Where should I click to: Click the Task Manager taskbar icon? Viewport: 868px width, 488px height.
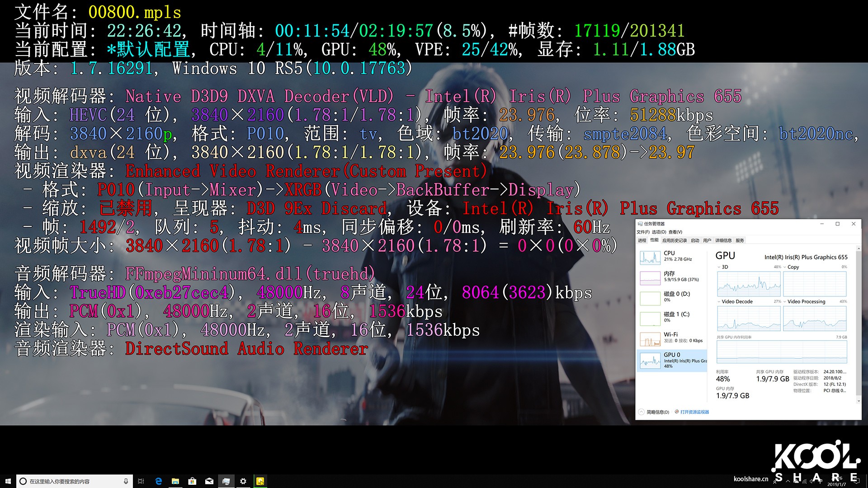226,481
